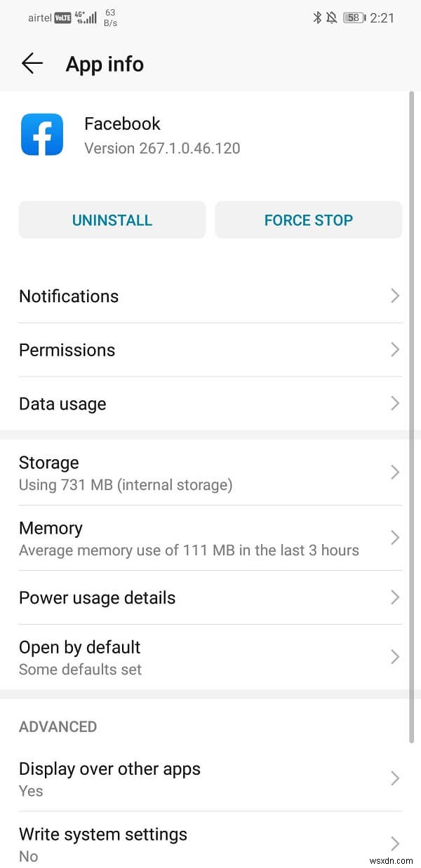
Task: Open the Permissions settings row
Action: (210, 350)
